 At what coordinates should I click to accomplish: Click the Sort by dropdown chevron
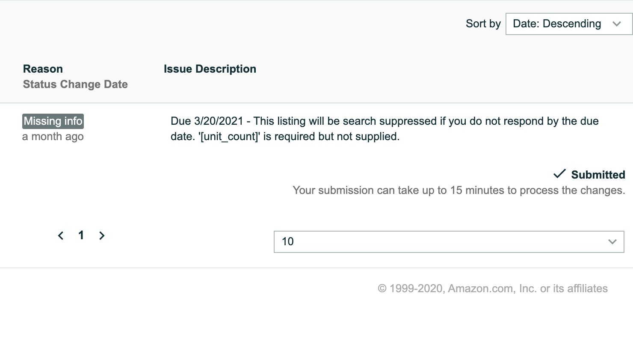[616, 24]
